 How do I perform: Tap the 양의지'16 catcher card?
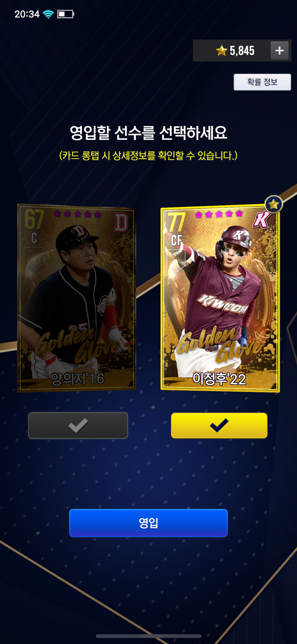click(77, 298)
